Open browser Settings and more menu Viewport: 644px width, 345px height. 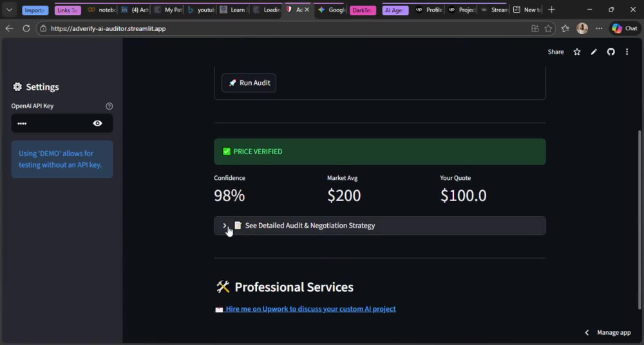pyautogui.click(x=599, y=28)
